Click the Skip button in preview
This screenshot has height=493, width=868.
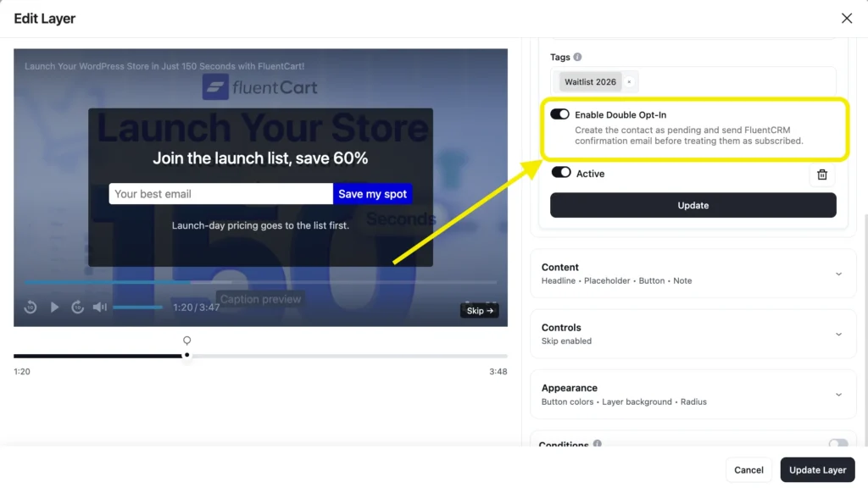480,310
